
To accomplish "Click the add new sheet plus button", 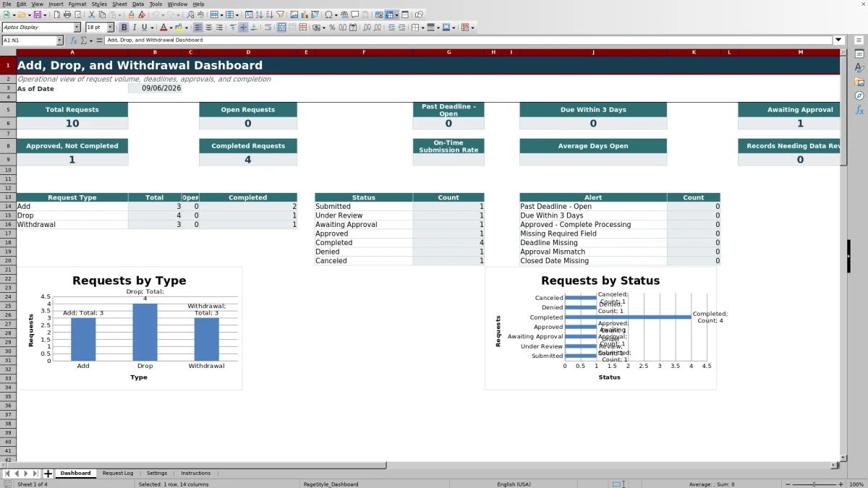I will pos(48,474).
